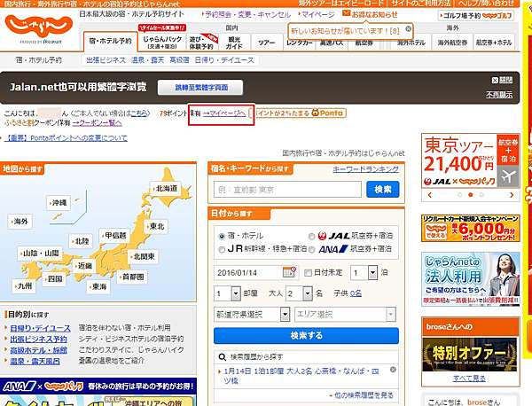
Task: Open キーワードランキング link
Action: coord(365,169)
